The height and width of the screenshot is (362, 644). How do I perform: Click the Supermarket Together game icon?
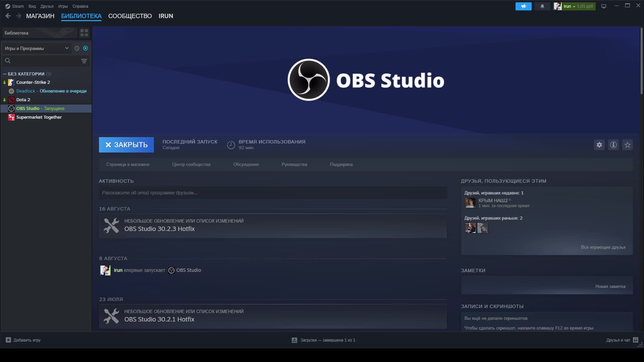(11, 117)
